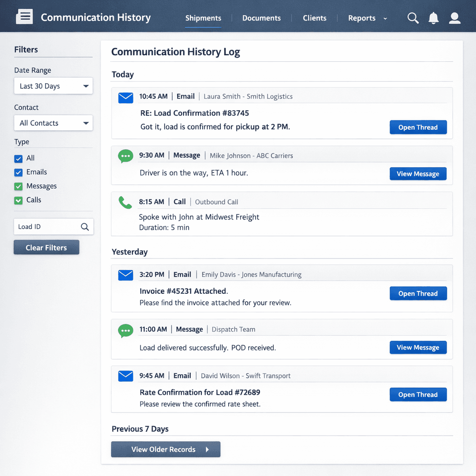Go to the Documents tab

point(261,18)
